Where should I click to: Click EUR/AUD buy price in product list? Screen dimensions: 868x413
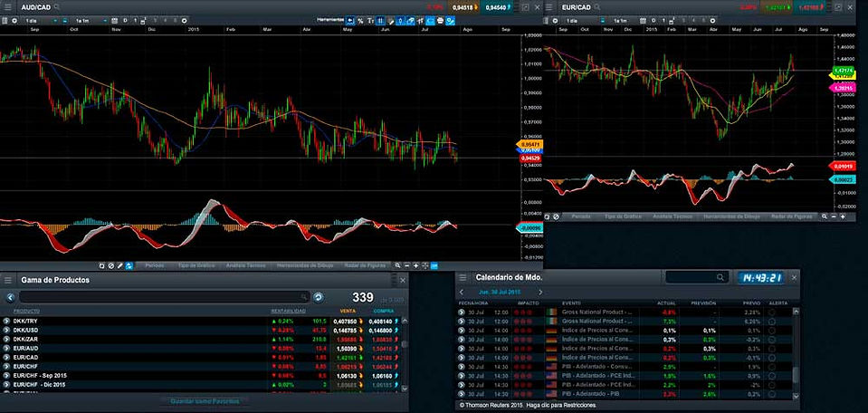click(x=383, y=348)
